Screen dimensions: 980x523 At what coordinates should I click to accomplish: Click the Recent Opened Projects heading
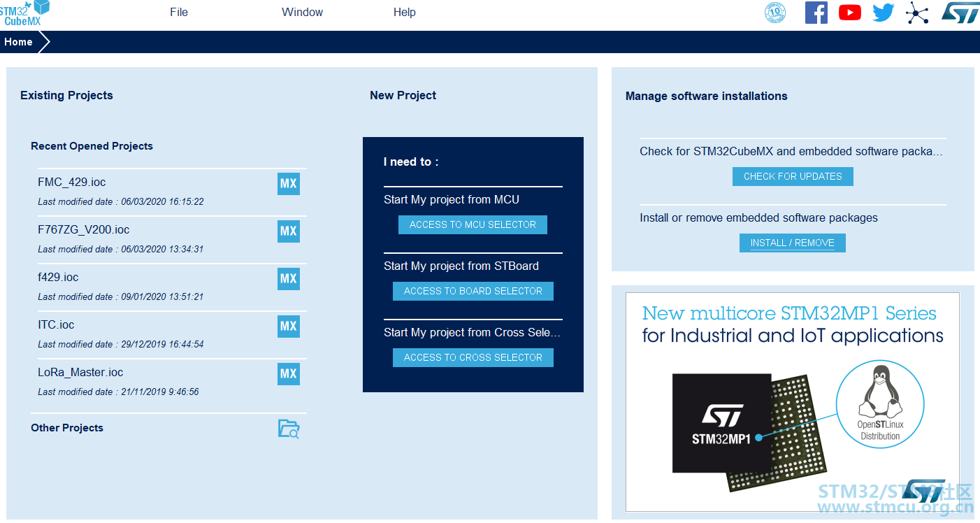coord(92,146)
